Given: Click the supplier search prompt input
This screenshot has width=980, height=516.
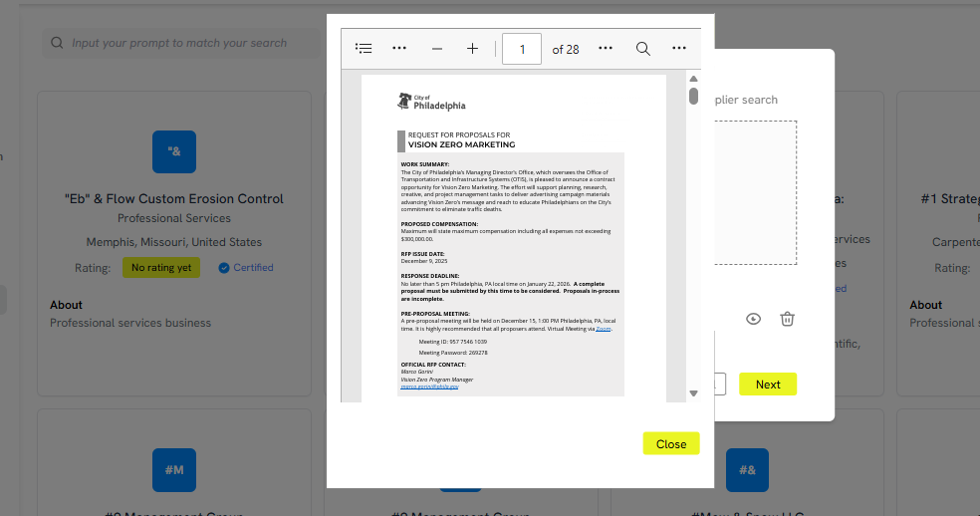Looking at the screenshot, I should click(181, 43).
